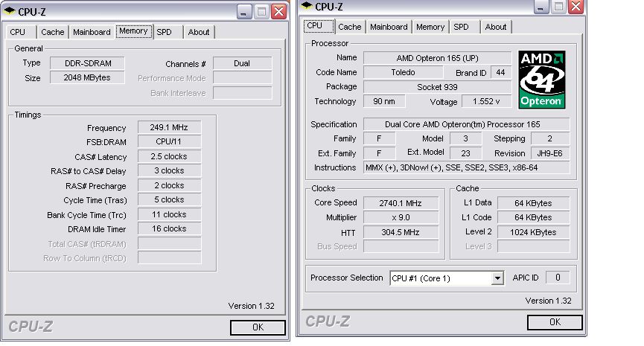This screenshot has height=346, width=644.
Task: Click the AMD Opteron 165 (UP) name field
Action: point(438,58)
